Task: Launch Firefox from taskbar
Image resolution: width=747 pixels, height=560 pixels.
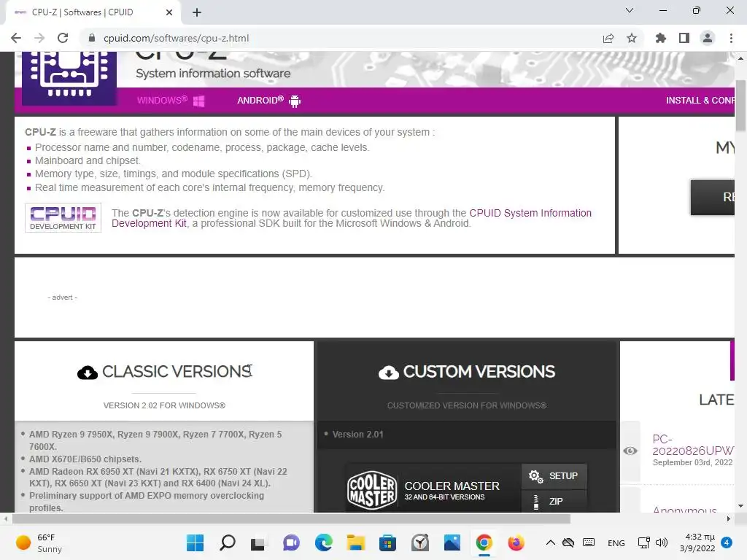Action: tap(516, 542)
